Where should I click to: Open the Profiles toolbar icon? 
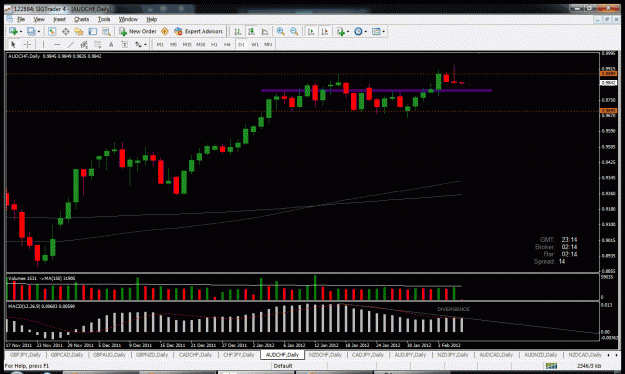tap(31, 31)
